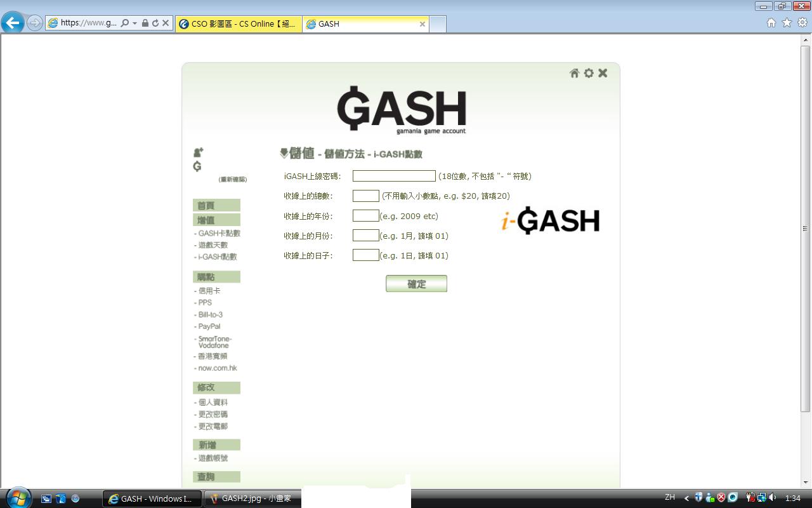Image resolution: width=812 pixels, height=508 pixels.
Task: Open the address bar autocomplete dropdown arrow
Action: coord(134,23)
